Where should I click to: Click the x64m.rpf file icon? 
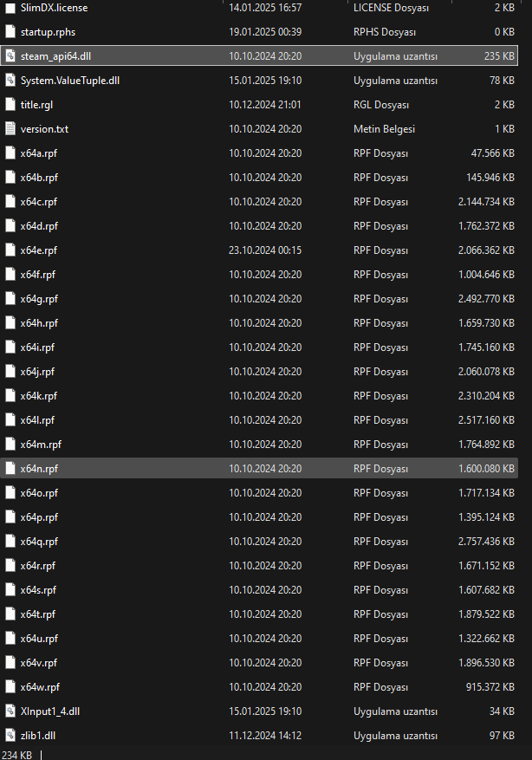click(10, 444)
